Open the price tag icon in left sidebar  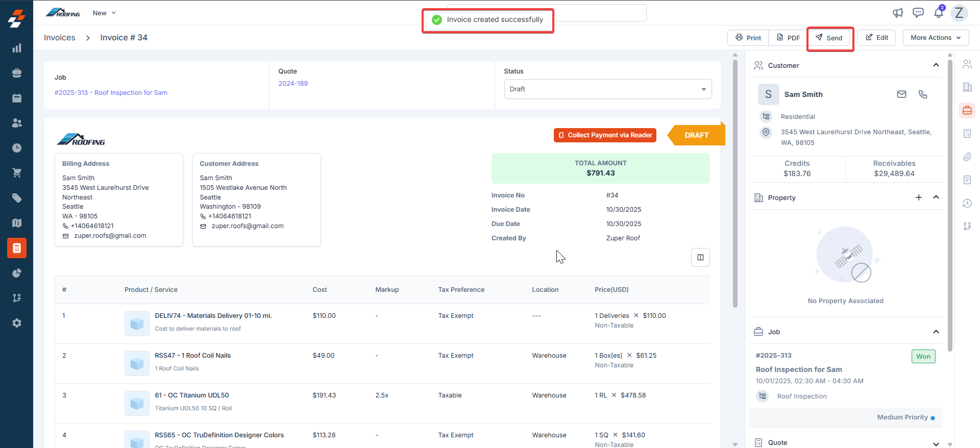[17, 198]
